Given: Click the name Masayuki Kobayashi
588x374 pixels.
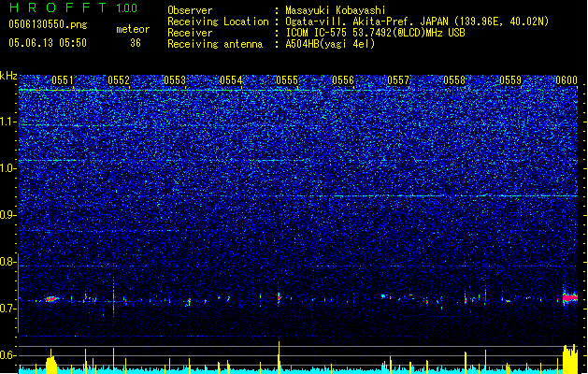Looking at the screenshot, I should (x=336, y=10).
